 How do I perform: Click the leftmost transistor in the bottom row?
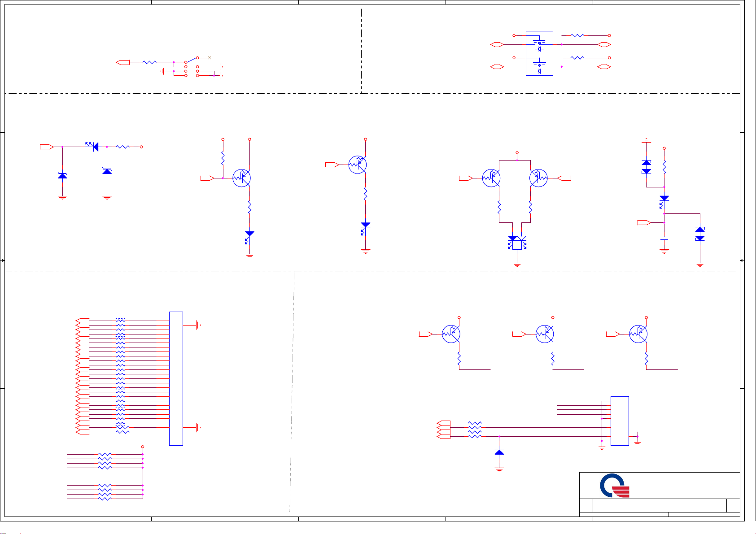click(451, 334)
